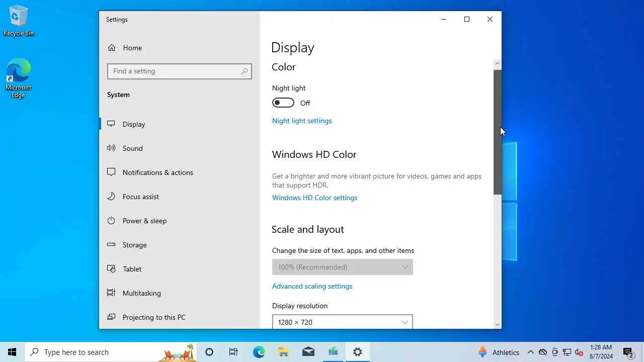
Task: Open Athletics news widget on taskbar
Action: [x=498, y=352]
